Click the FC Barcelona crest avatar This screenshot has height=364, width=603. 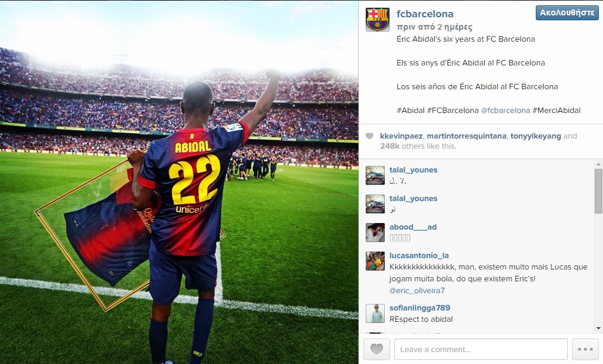click(x=377, y=20)
